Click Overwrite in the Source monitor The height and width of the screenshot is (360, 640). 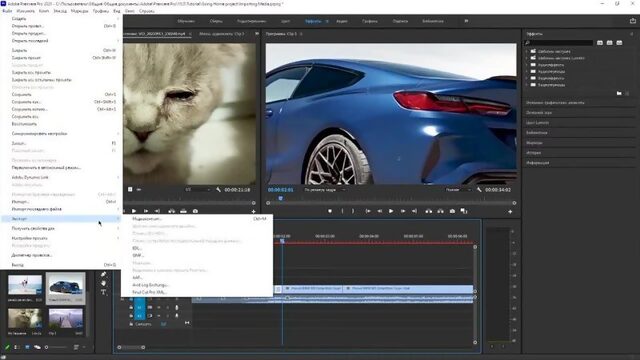coord(183,211)
